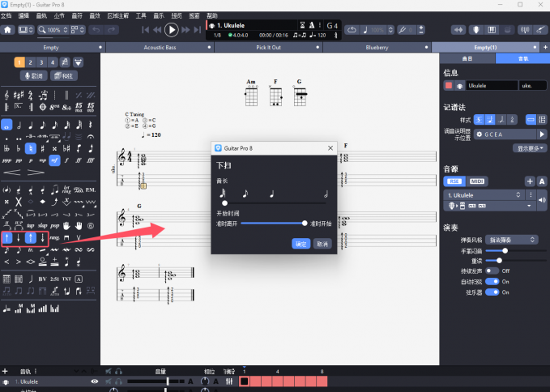Click the downward brush stroke arrow icon
This screenshot has width=550, height=392.
19,237
